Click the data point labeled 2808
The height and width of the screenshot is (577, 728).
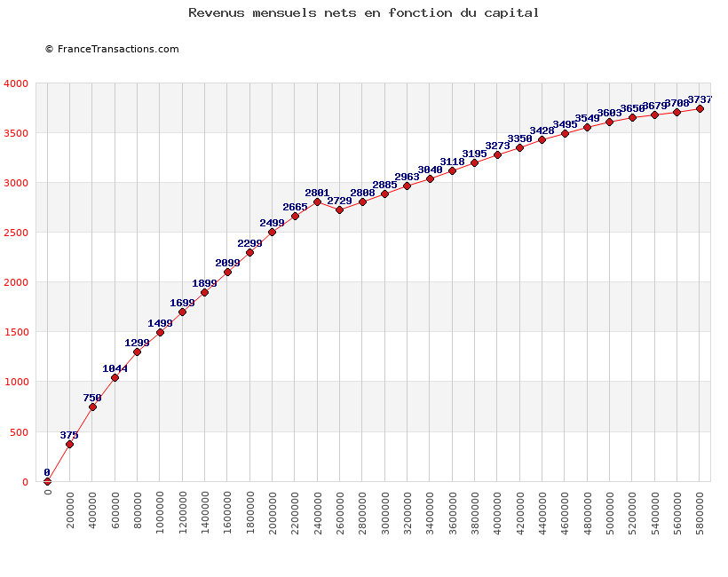point(362,202)
